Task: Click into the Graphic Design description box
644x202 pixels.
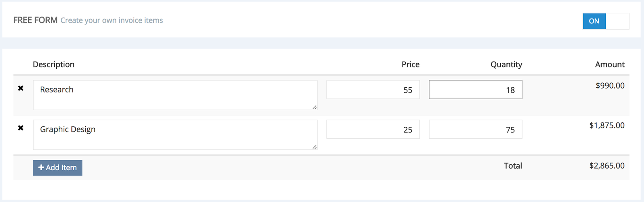Action: 175,135
